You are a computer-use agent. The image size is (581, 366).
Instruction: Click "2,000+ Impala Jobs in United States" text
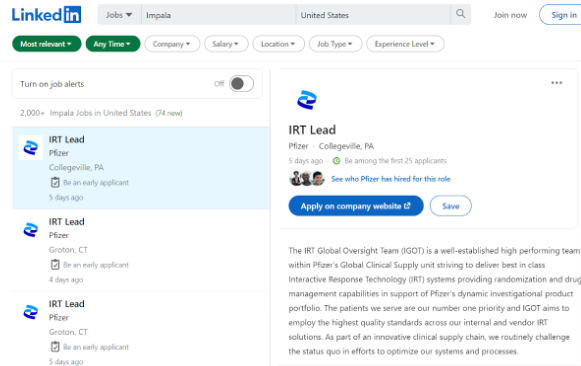coord(86,113)
